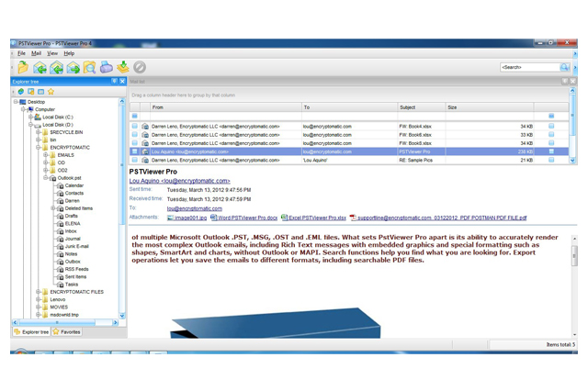
Task: Close the Mail list panel
Action: [x=572, y=82]
